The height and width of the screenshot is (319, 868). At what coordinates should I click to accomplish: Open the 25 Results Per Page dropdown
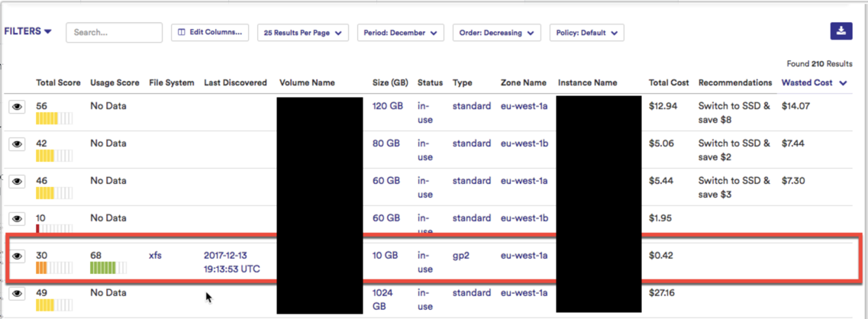[x=303, y=33]
